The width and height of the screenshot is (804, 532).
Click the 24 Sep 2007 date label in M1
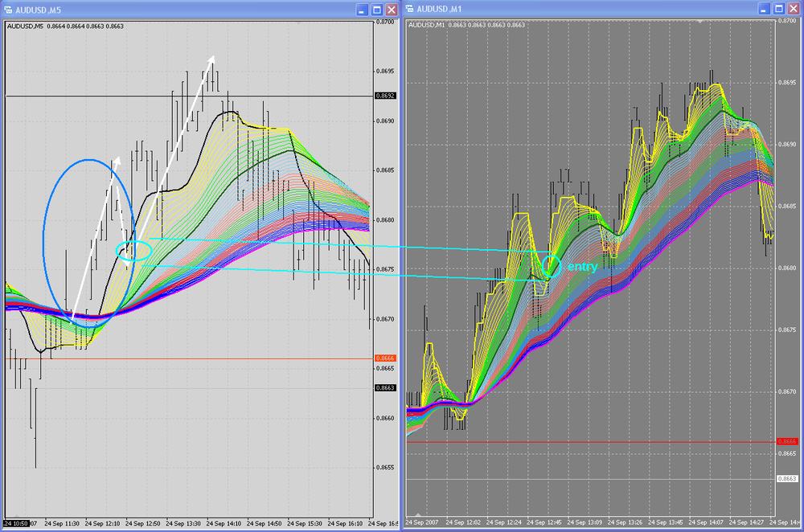tap(422, 522)
